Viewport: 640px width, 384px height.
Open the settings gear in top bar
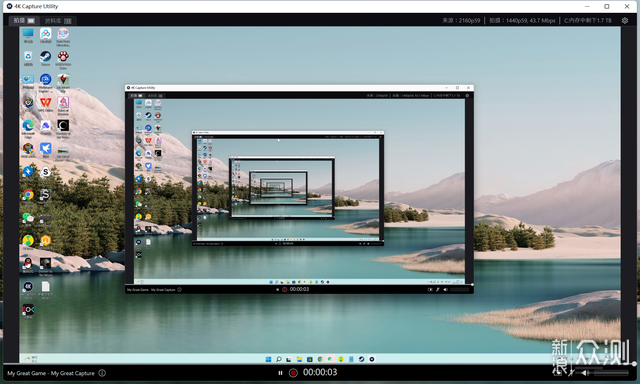click(x=624, y=20)
